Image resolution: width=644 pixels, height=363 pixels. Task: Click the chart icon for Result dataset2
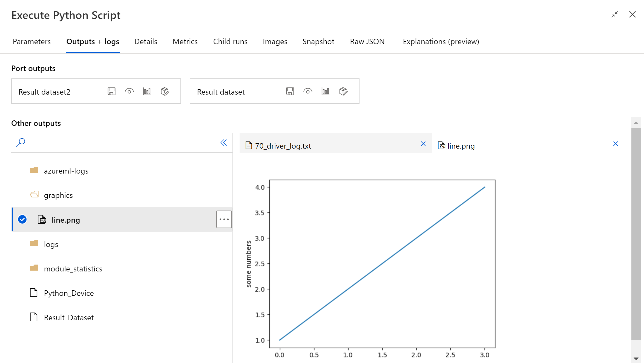click(x=147, y=92)
